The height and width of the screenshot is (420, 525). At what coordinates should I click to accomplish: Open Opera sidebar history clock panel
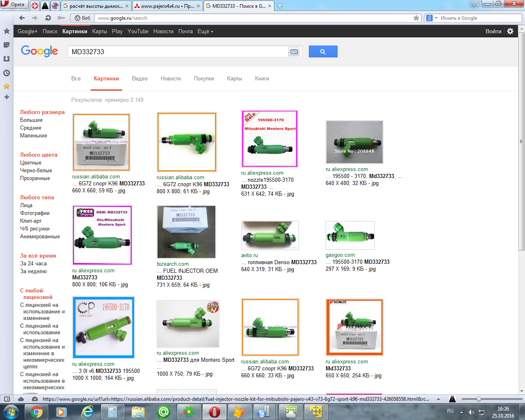pos(7,73)
